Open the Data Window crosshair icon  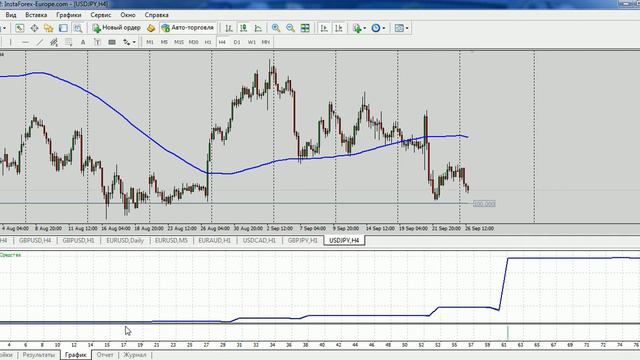coord(34,28)
